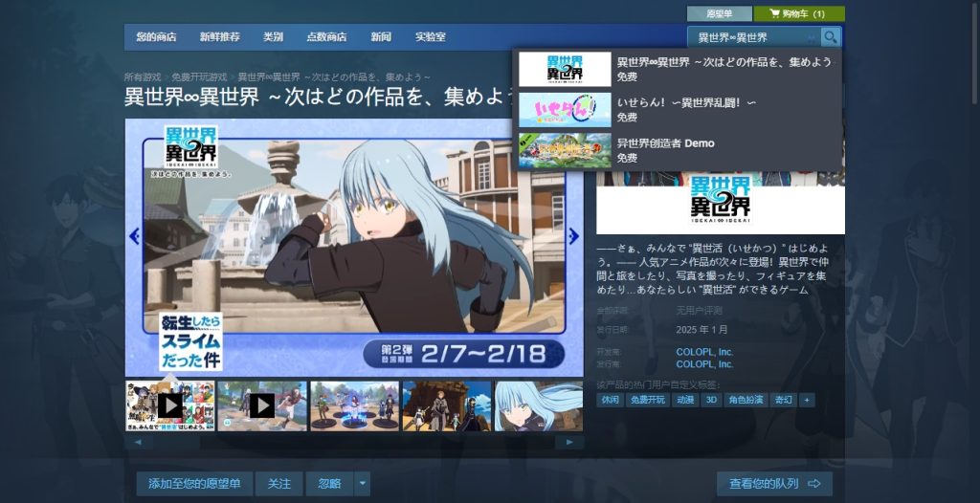
Task: Select the 免费开玩 tag
Action: (x=648, y=400)
